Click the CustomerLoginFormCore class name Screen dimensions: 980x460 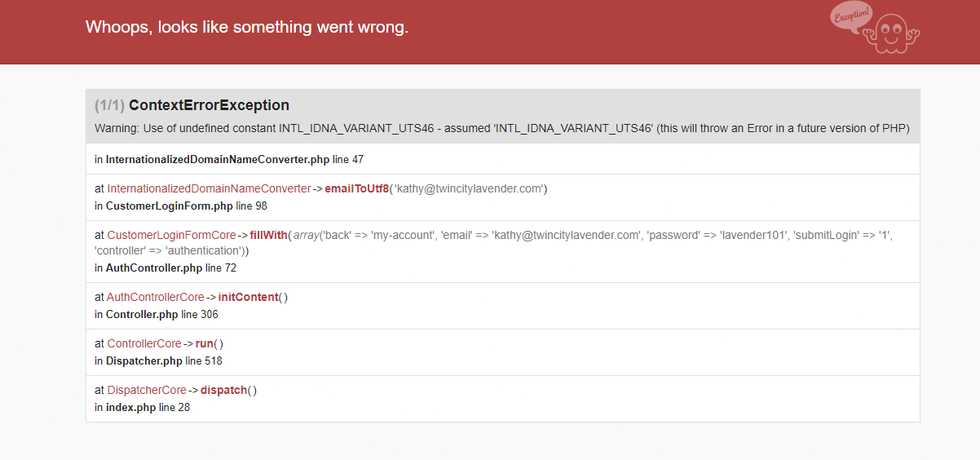point(171,235)
